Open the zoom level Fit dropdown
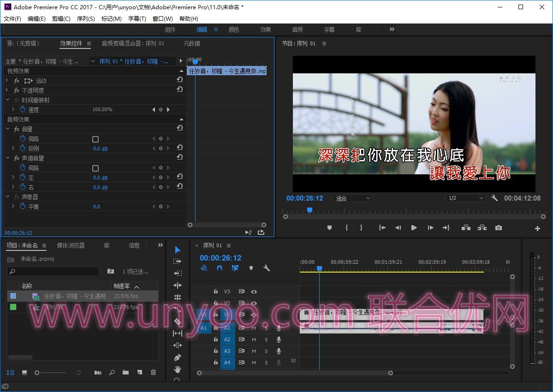 [352, 198]
